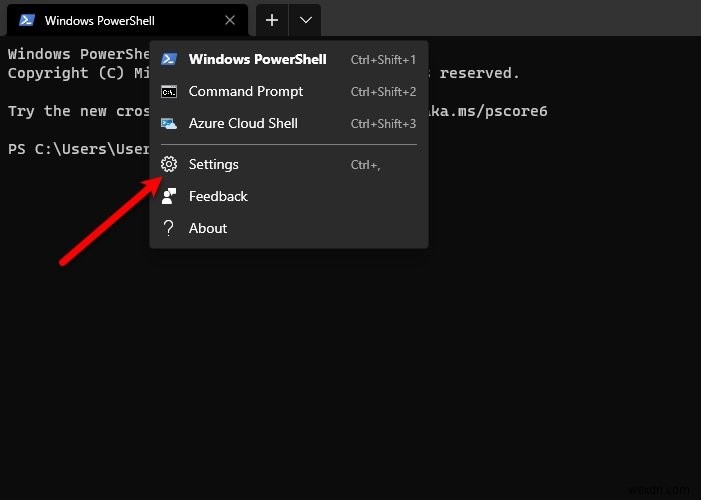This screenshot has height=500, width=701.
Task: Click the Ctrl+Shift+2 shortcut label
Action: pos(383,92)
